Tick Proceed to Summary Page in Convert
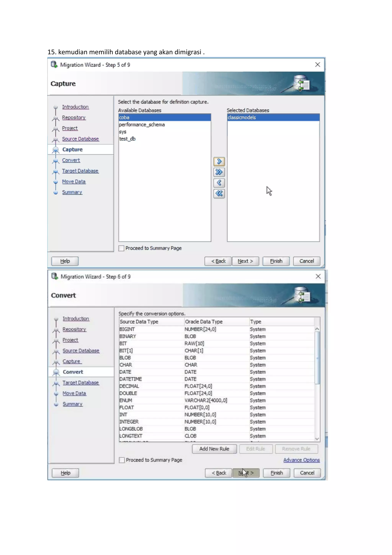 point(122,460)
